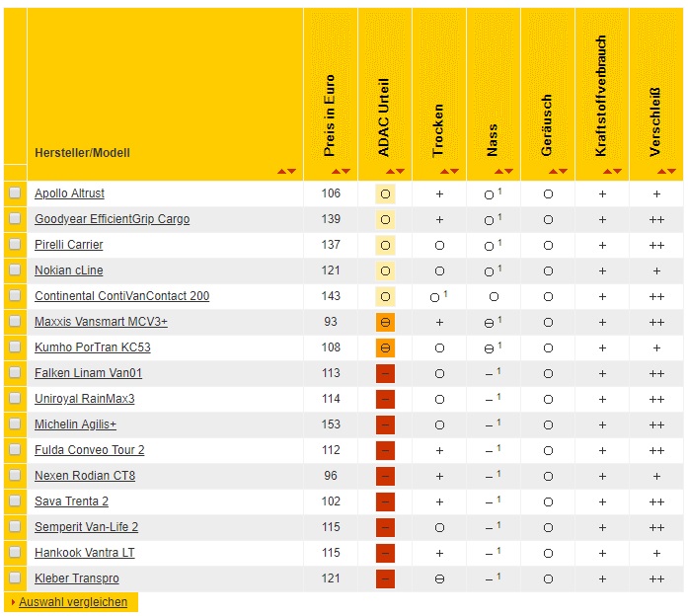688x616 pixels.
Task: Click the Hersteller/Modell column header
Action: point(82,153)
